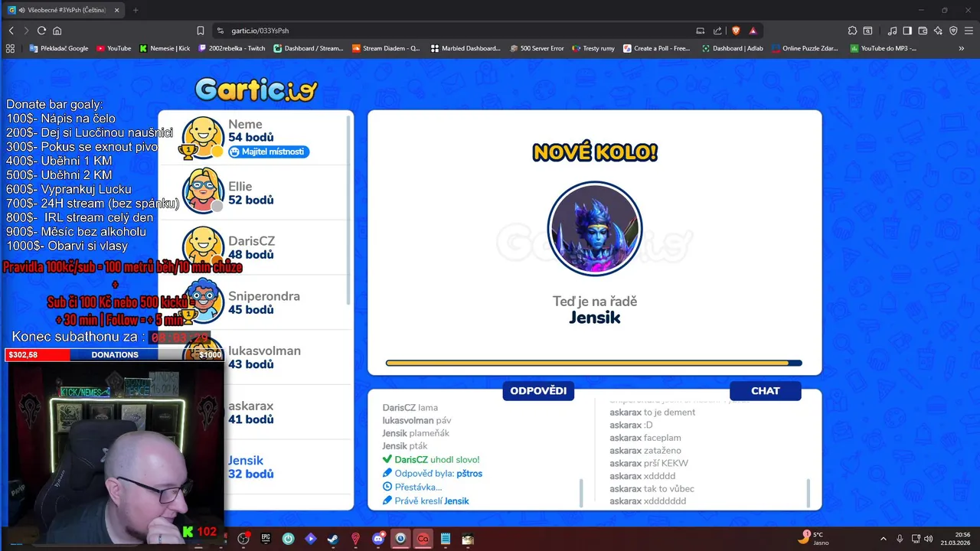Open Leo AI sparkle icon

pyautogui.click(x=939, y=31)
